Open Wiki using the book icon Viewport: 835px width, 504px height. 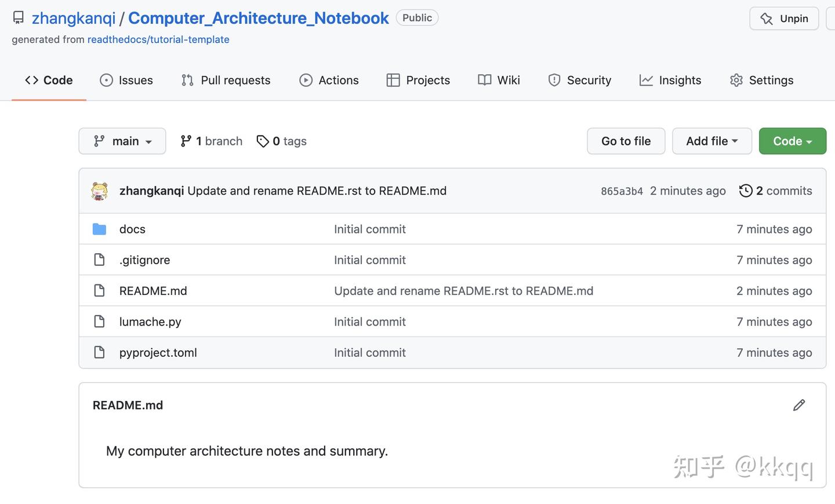tap(484, 80)
